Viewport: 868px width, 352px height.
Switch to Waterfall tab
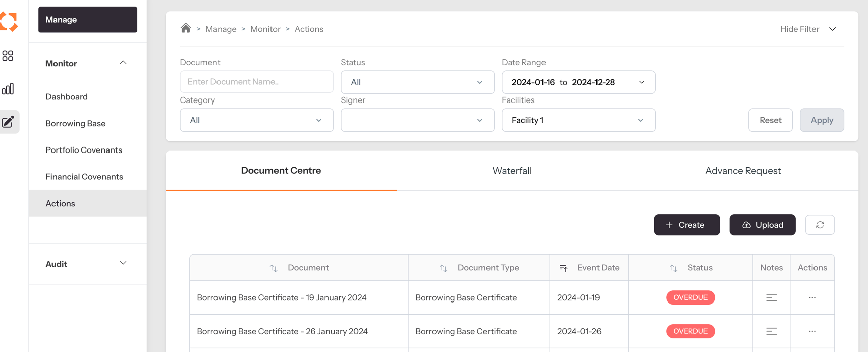click(512, 171)
